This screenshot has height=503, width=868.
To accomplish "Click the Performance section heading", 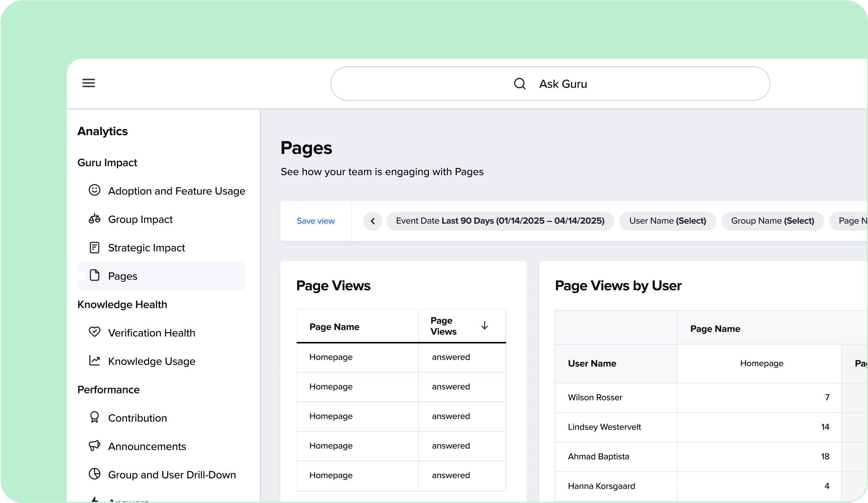I will 108,390.
